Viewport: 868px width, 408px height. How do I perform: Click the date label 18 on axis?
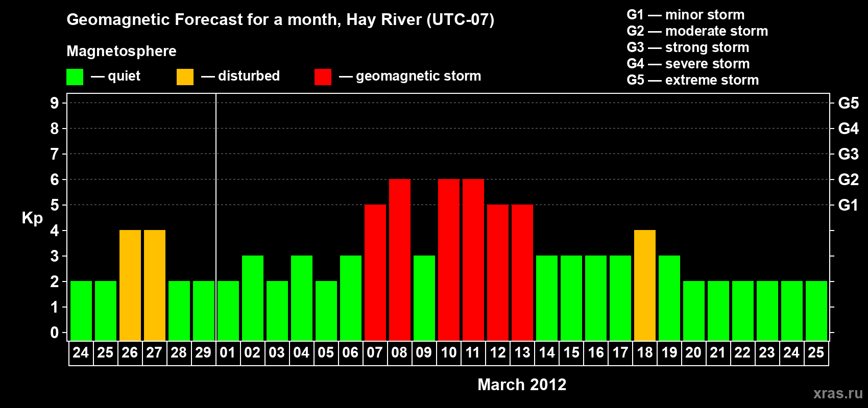(x=644, y=352)
